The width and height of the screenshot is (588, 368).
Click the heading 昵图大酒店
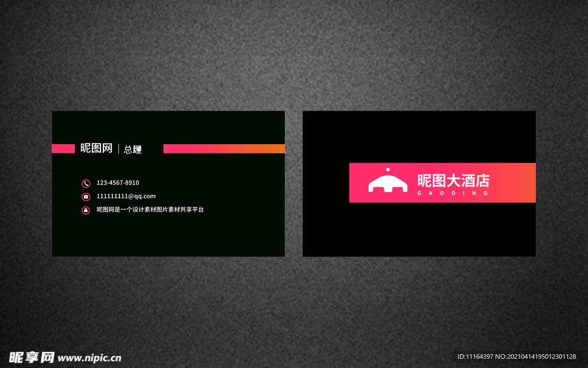[x=454, y=181]
